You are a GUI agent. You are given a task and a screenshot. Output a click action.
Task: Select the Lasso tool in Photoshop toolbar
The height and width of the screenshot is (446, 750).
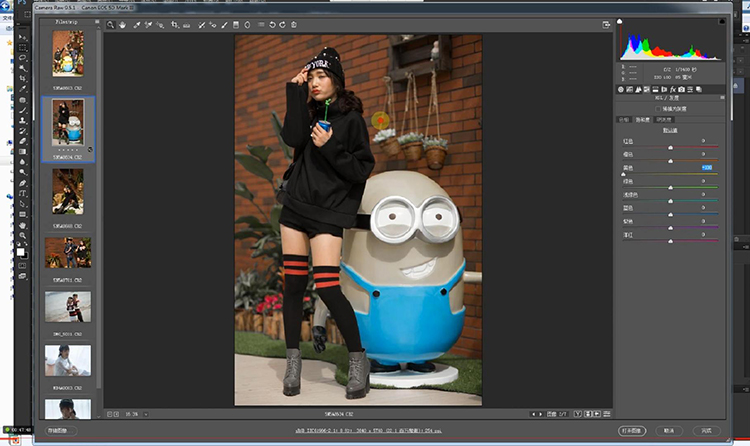click(22, 58)
